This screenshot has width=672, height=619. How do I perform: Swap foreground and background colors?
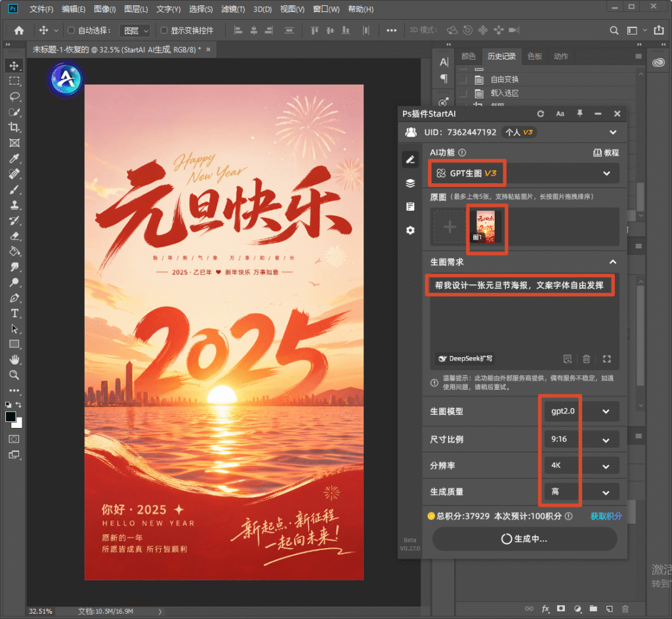pyautogui.click(x=18, y=404)
